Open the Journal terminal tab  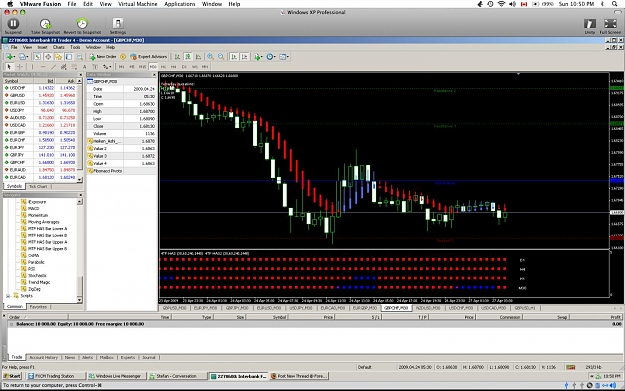(149, 358)
